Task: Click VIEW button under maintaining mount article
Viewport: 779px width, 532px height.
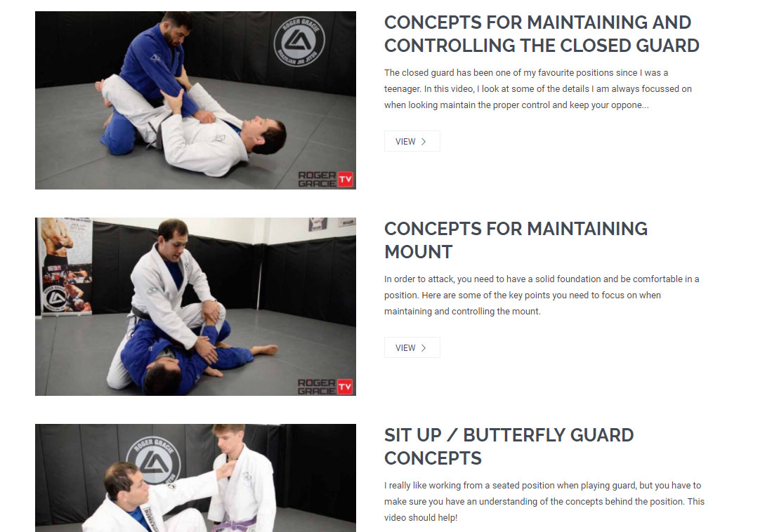Action: coord(412,348)
